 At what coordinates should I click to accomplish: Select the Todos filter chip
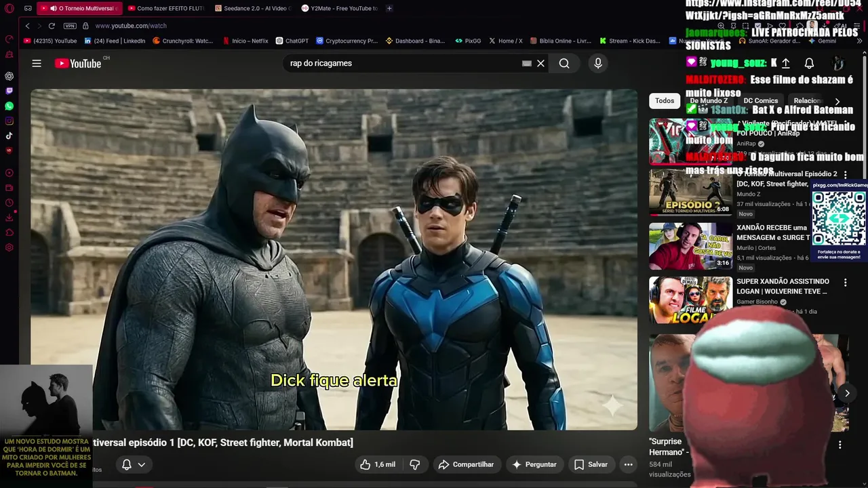665,101
